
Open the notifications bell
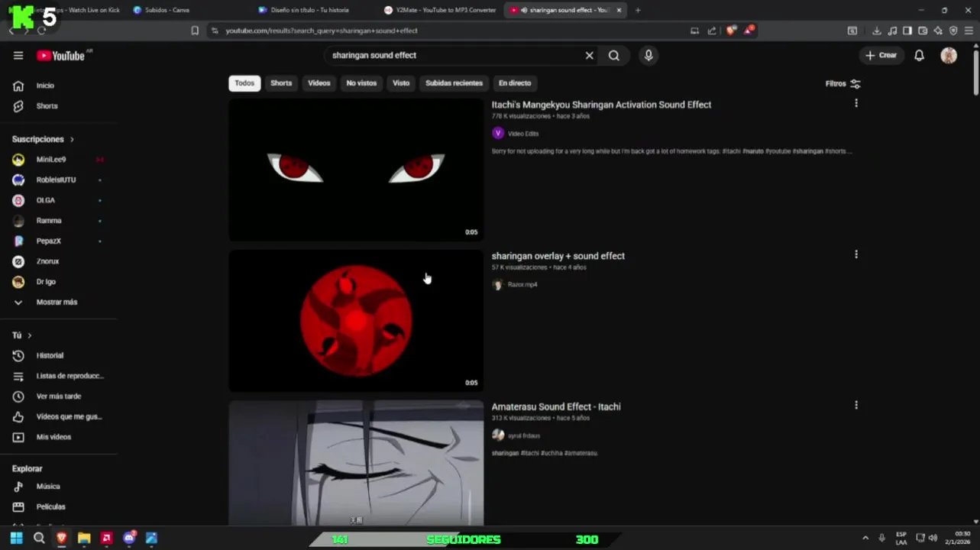pos(920,55)
